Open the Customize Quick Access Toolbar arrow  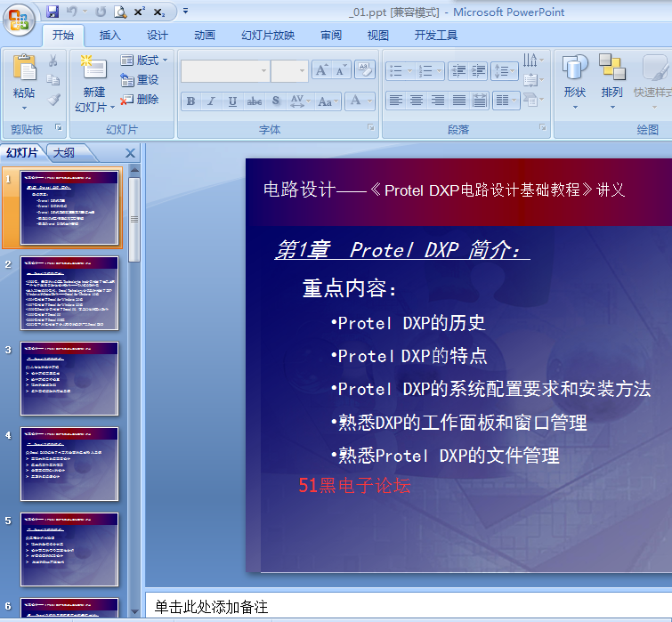click(x=185, y=12)
